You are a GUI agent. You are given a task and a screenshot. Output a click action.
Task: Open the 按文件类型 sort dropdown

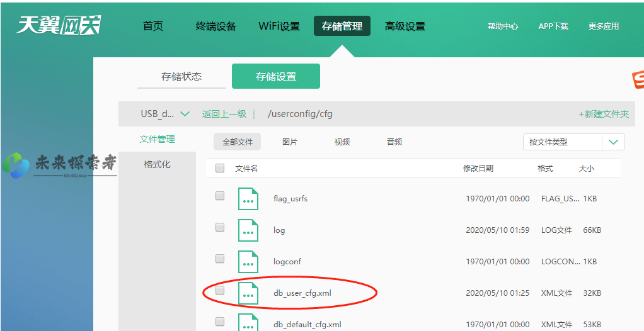(562, 142)
